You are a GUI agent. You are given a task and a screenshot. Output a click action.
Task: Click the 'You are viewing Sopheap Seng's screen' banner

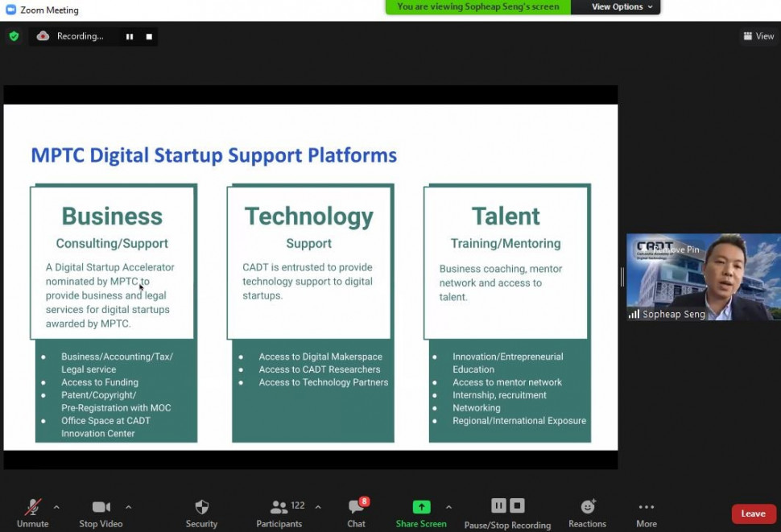tap(478, 7)
